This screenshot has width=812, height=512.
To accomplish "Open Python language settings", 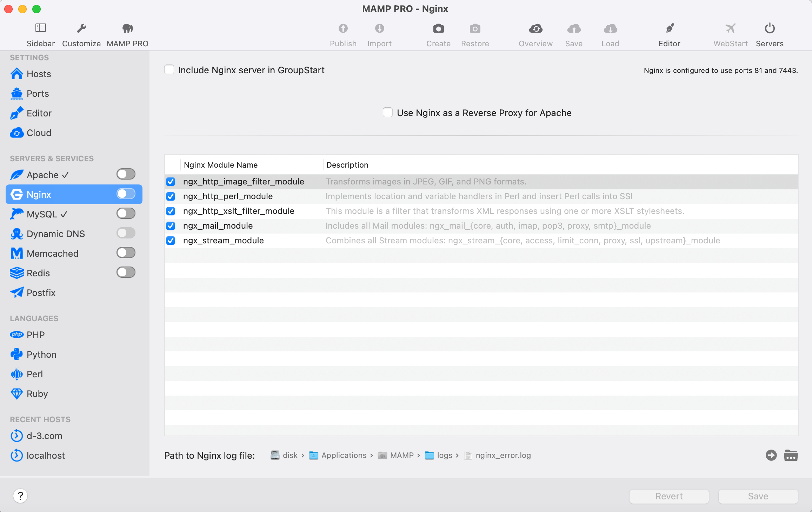I will point(74,355).
